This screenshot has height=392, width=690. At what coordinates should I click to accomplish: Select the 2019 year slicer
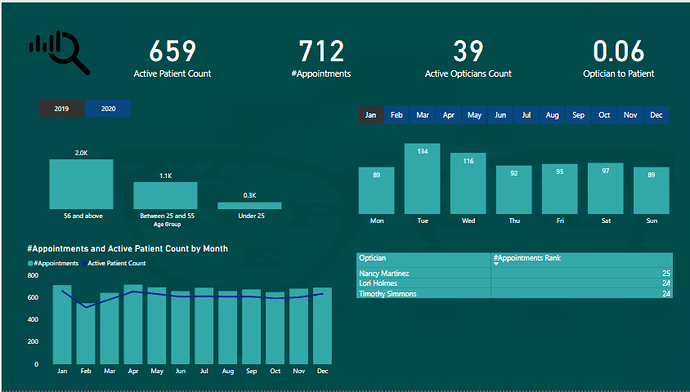pyautogui.click(x=61, y=109)
